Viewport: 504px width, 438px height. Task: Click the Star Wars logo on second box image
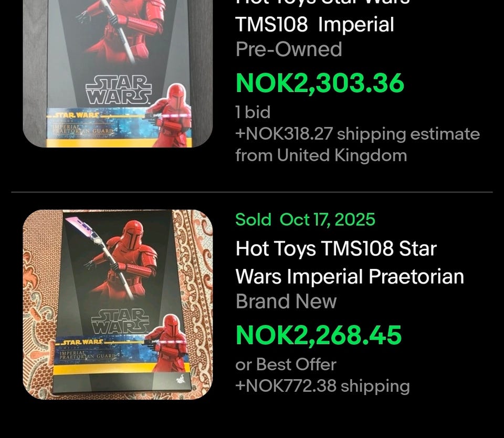pyautogui.click(x=120, y=322)
